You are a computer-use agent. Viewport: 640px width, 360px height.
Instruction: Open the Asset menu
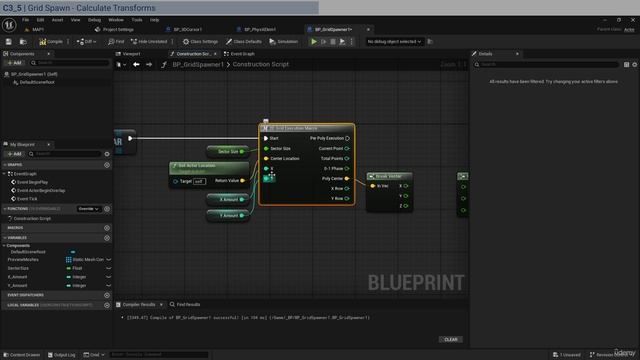pyautogui.click(x=58, y=20)
